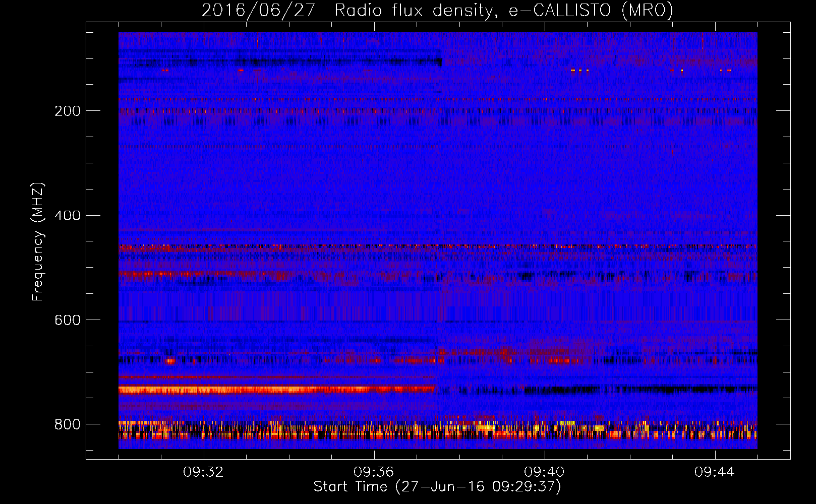
Task: Click the bright yellow emission band near 735 MHz
Action: tap(276, 389)
